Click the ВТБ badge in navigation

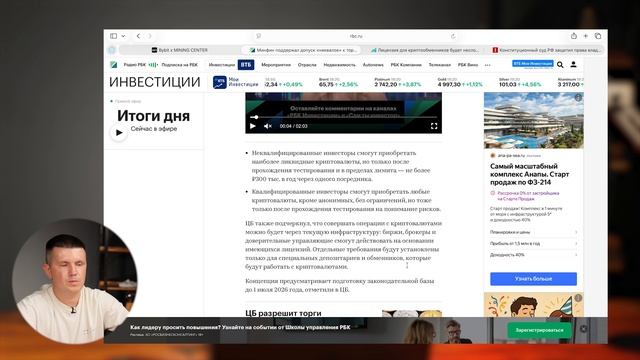(x=246, y=64)
